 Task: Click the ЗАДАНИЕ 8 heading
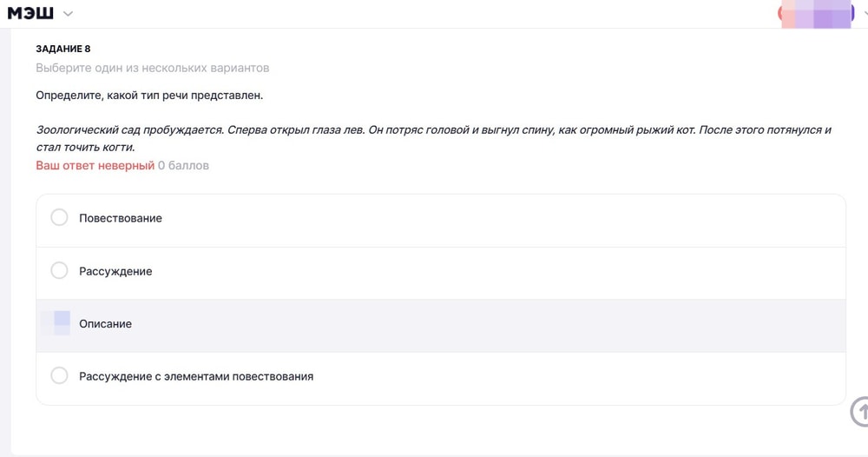click(62, 49)
